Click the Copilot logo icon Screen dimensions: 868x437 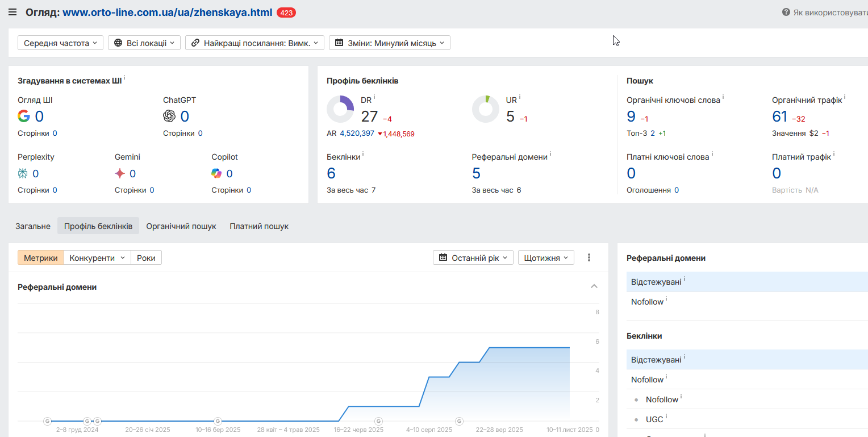tap(216, 174)
